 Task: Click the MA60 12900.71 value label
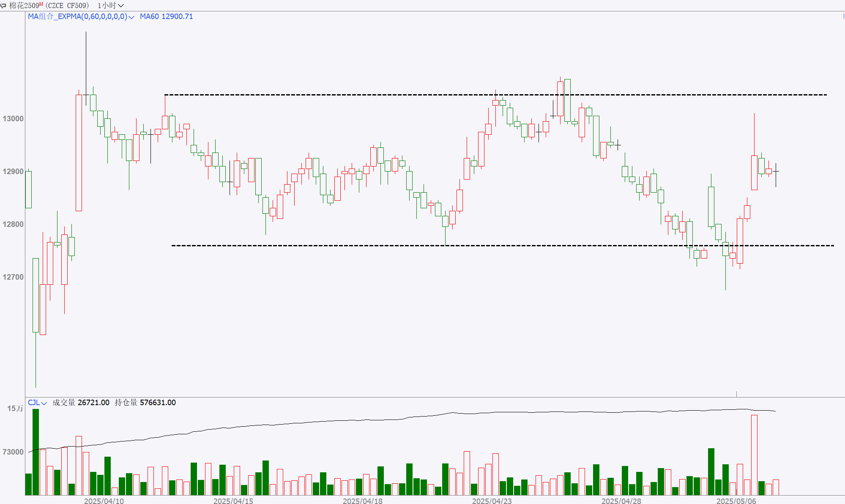[166, 16]
